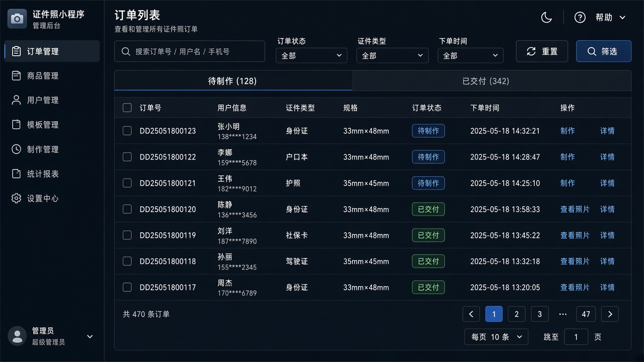
Task: Go to page 47
Action: click(x=586, y=314)
